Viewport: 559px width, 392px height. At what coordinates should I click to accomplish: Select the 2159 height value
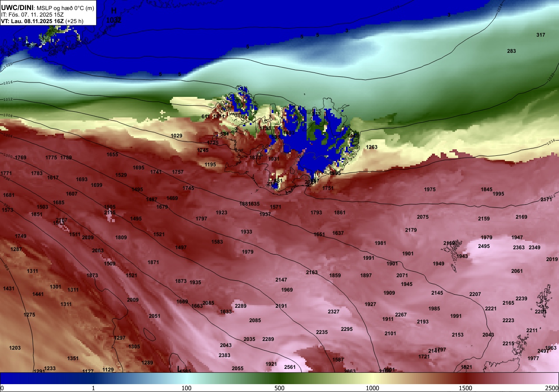(x=484, y=219)
